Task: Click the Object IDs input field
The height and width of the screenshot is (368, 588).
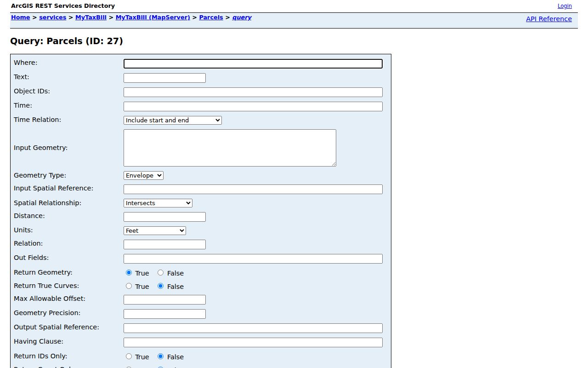Action: tap(253, 92)
